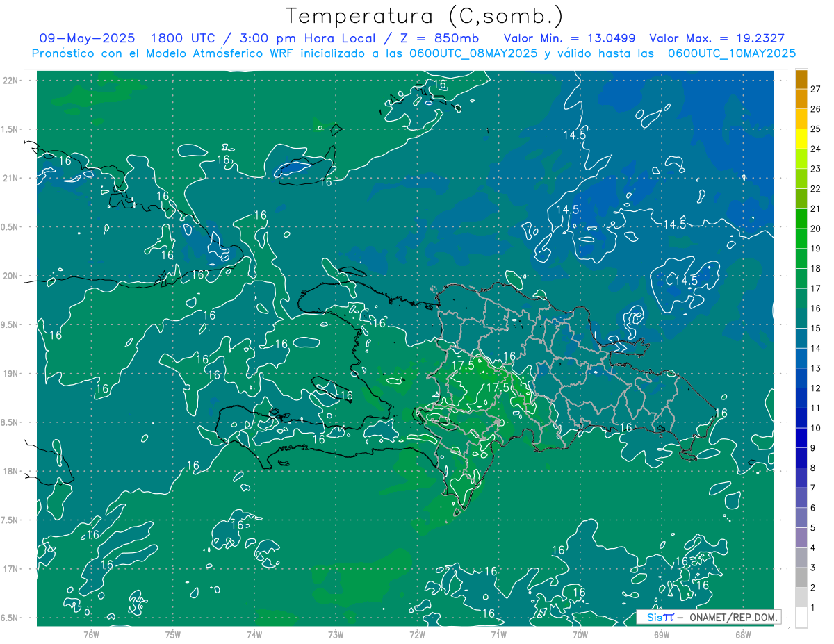834x644 pixels.
Task: Click the yellow swatch between 24 and 25
Action: point(801,139)
